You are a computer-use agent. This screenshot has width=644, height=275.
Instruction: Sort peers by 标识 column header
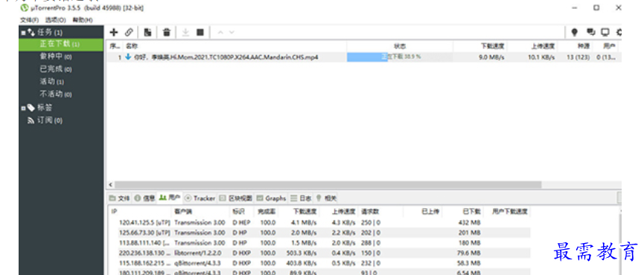(x=239, y=212)
